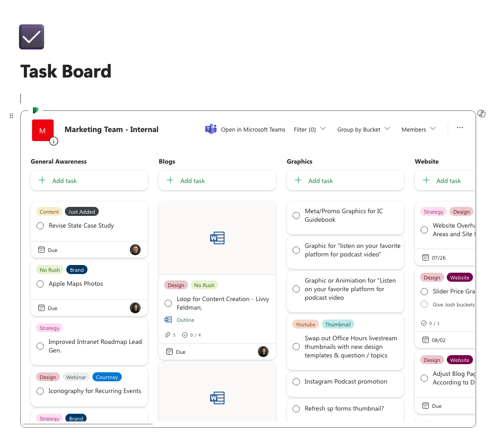Click calendar icon on Loop for Content Creation card
This screenshot has height=448, width=500.
point(170,352)
